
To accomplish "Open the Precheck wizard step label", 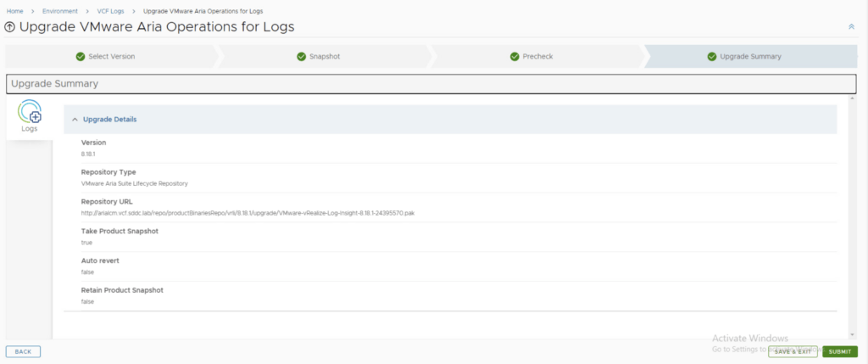I will [x=537, y=57].
